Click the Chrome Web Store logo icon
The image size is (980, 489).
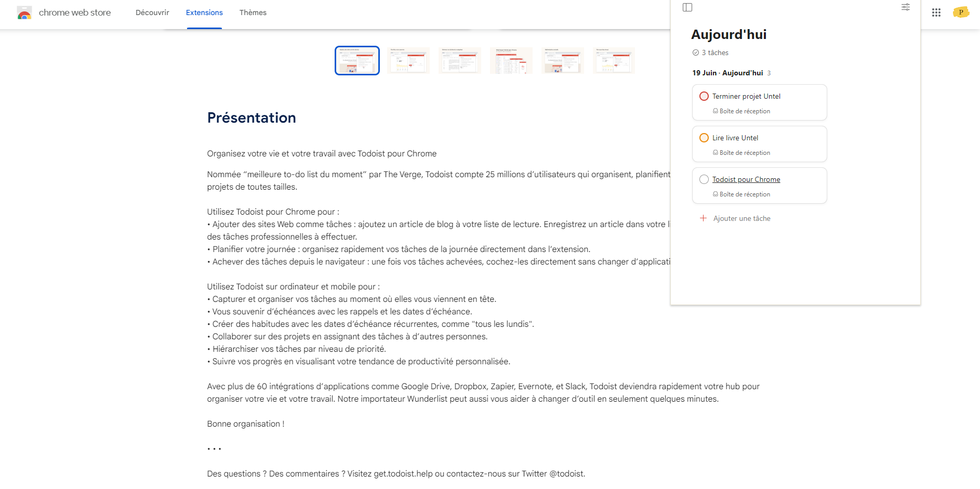(23, 12)
